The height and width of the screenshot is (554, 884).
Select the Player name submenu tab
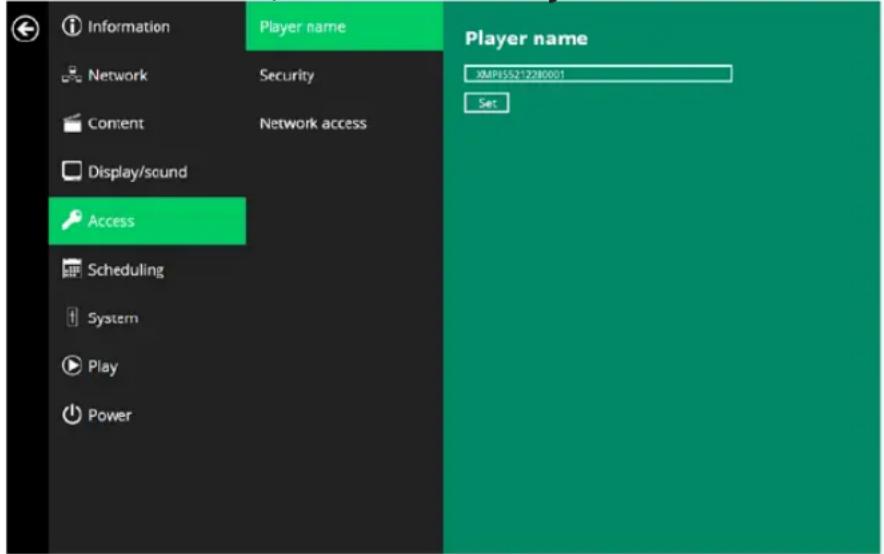344,26
